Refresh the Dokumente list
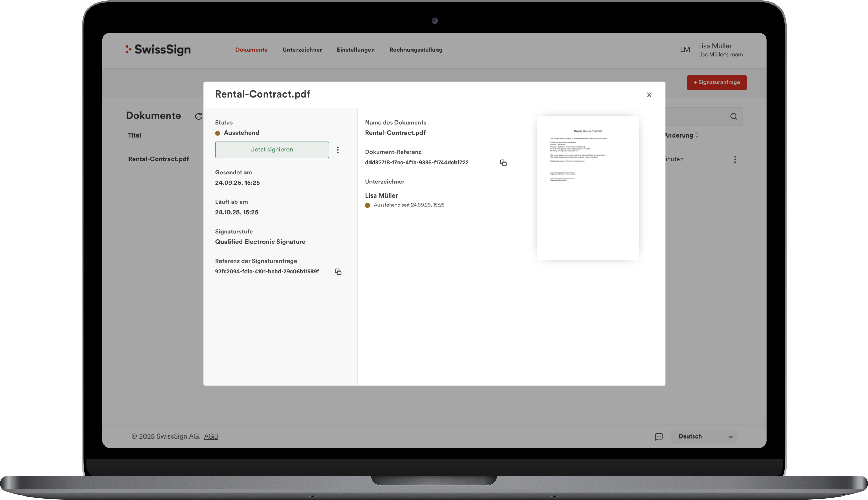The width and height of the screenshot is (868, 500). click(x=199, y=116)
